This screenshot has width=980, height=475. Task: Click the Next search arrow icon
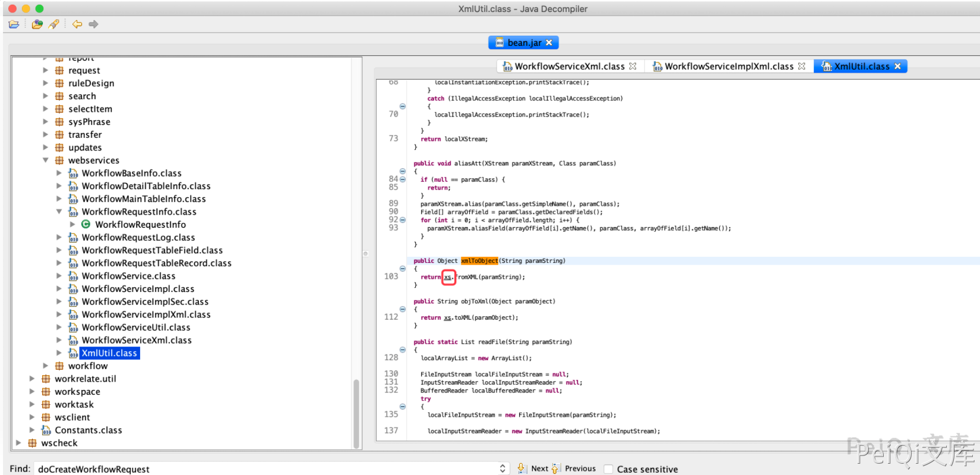tap(521, 468)
